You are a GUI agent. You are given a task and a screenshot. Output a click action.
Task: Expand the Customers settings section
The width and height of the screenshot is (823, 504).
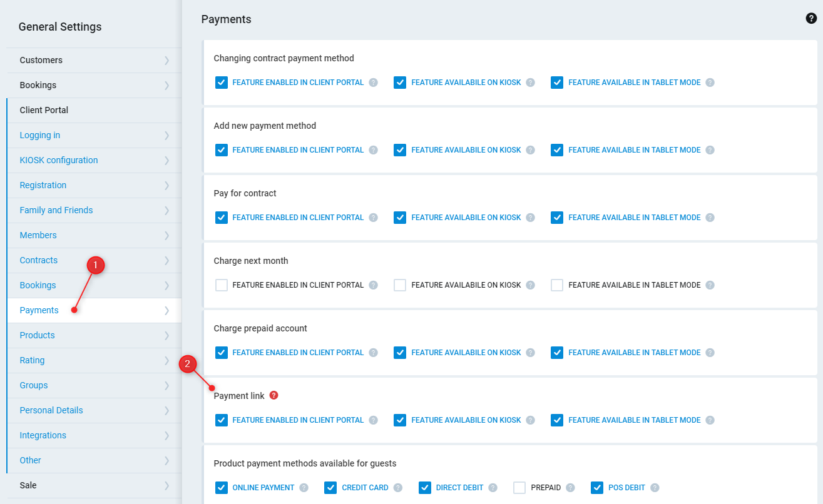click(x=94, y=60)
